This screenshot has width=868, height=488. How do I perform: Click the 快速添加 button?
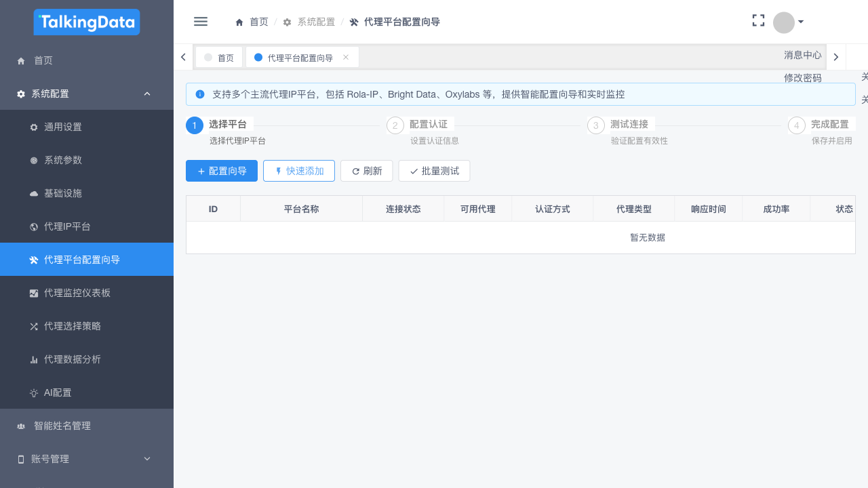tap(299, 171)
